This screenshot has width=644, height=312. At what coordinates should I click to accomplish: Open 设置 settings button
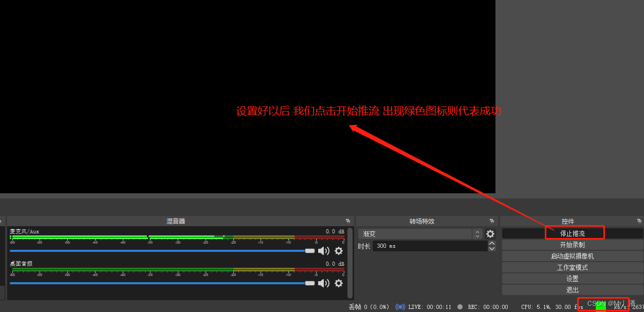(x=573, y=279)
